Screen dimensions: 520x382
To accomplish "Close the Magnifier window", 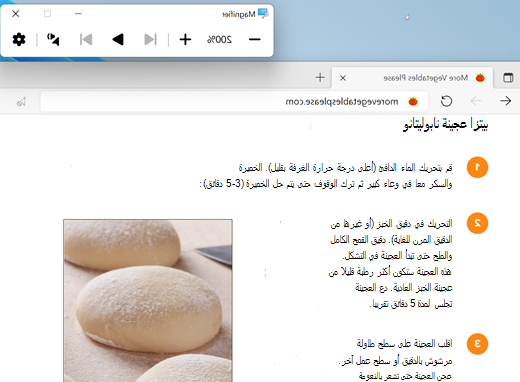I will coord(15,14).
